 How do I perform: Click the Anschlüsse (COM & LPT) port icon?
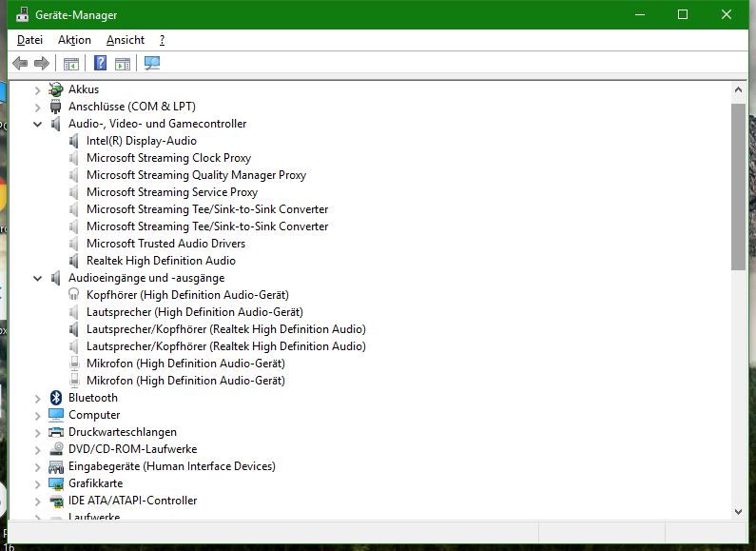56,107
